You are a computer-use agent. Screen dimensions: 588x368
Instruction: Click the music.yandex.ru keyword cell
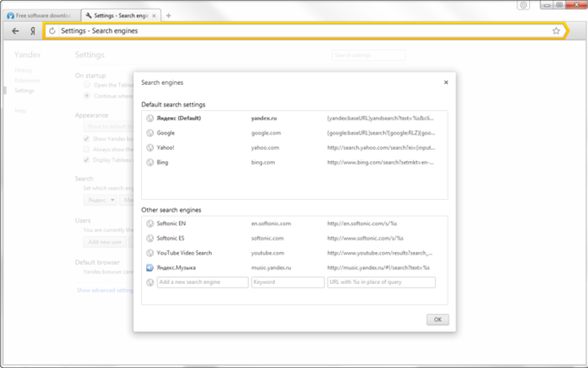(x=272, y=268)
